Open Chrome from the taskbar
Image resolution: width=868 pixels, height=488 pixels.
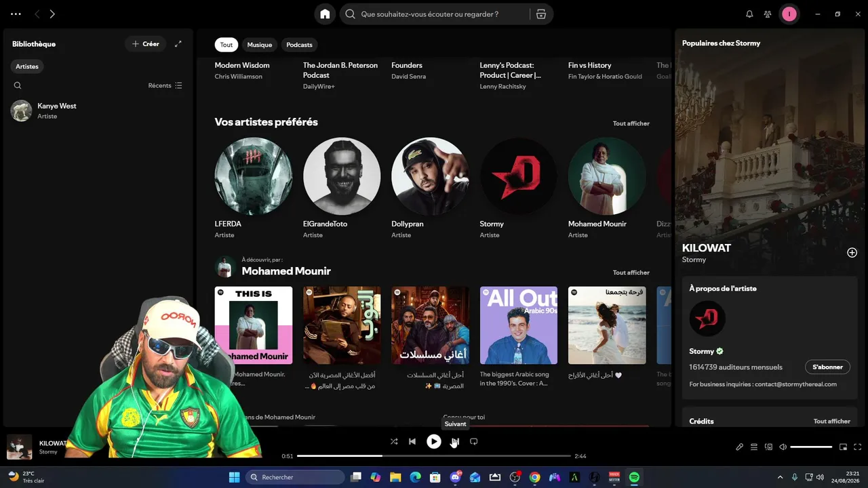(x=535, y=477)
